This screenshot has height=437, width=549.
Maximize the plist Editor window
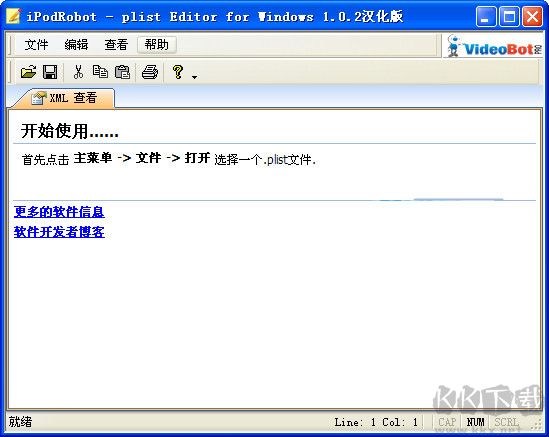click(x=509, y=16)
